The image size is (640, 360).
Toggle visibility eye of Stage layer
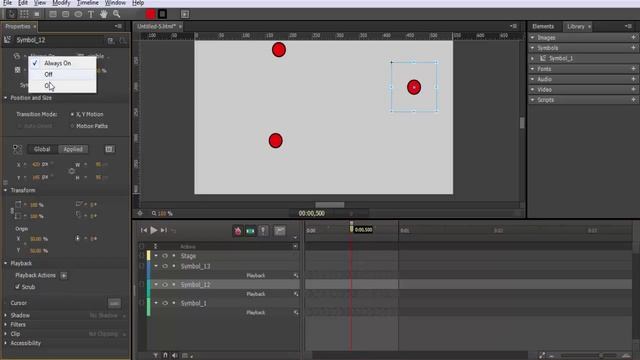(x=165, y=256)
